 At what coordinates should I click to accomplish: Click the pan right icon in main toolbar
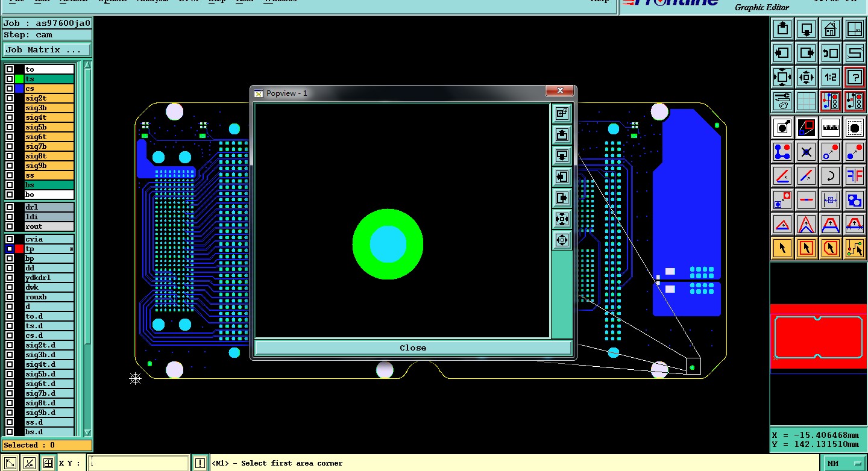(x=807, y=52)
